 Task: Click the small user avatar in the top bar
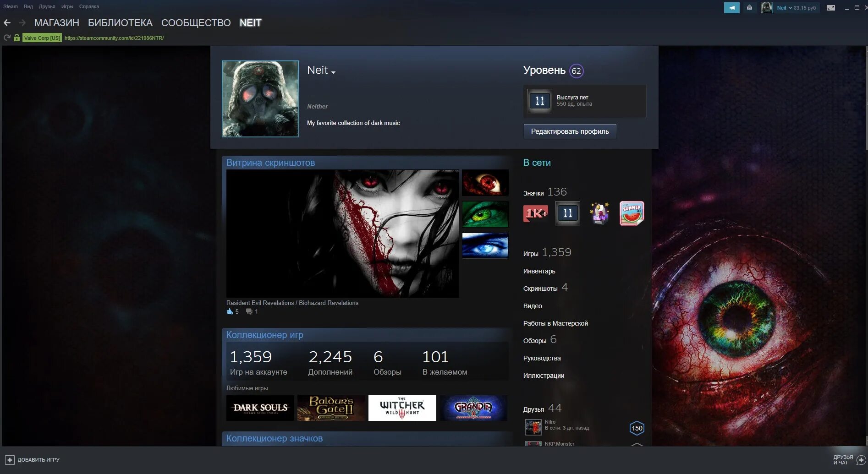(766, 8)
